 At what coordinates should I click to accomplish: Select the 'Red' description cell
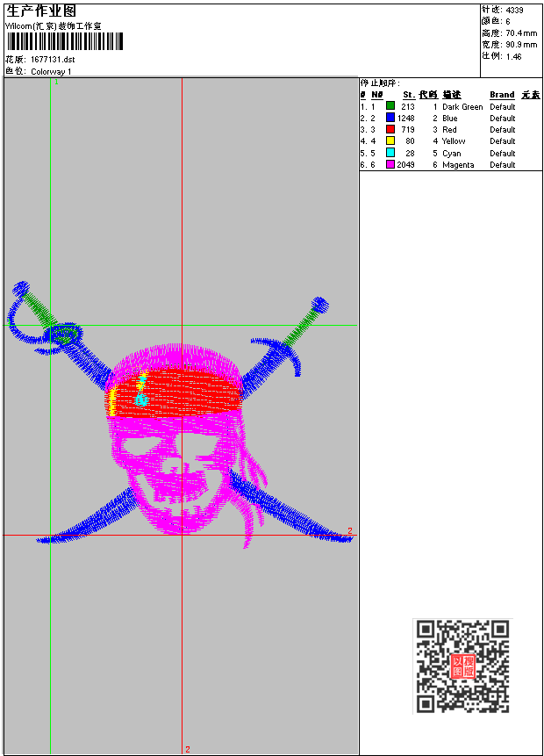(x=449, y=130)
